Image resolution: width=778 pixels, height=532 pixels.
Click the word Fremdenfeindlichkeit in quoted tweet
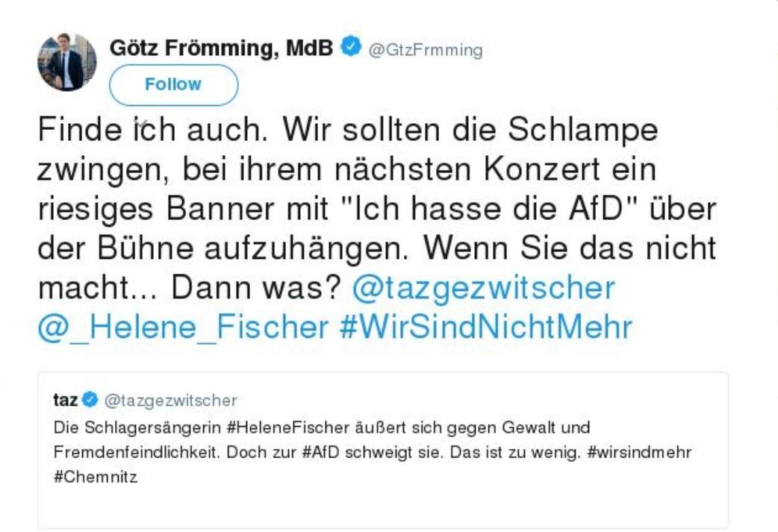(x=127, y=453)
